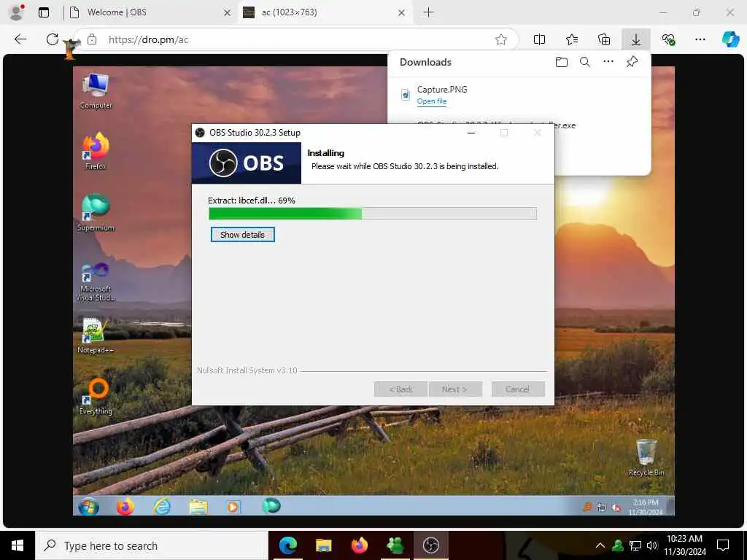This screenshot has height=560, width=747.
Task: Close the ac (1023×763) tab
Action: [402, 13]
